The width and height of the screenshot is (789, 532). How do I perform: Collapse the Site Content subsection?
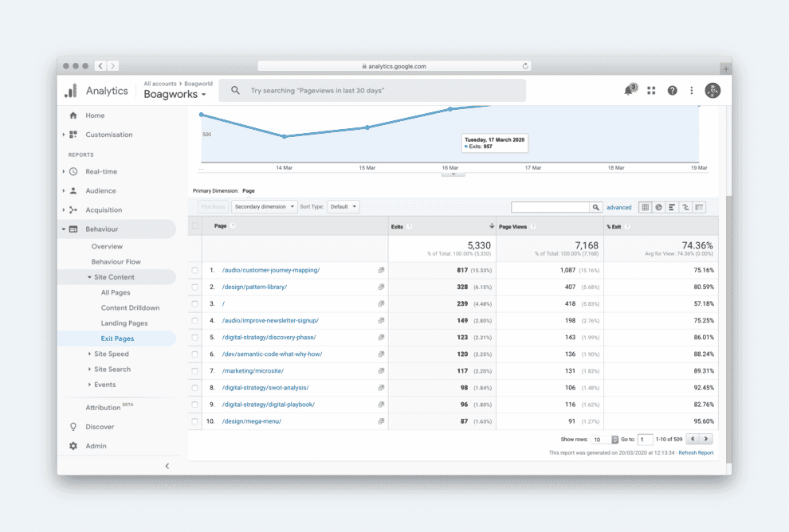(x=89, y=277)
